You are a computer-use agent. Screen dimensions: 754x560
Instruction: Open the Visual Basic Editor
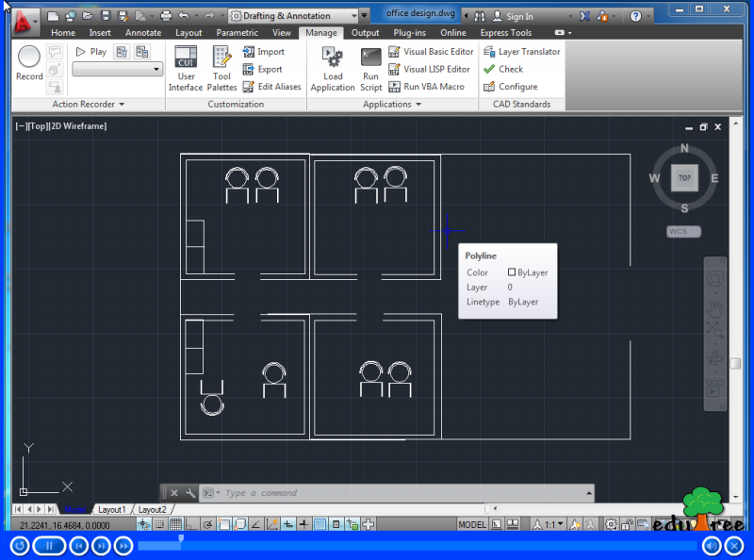pyautogui.click(x=431, y=52)
